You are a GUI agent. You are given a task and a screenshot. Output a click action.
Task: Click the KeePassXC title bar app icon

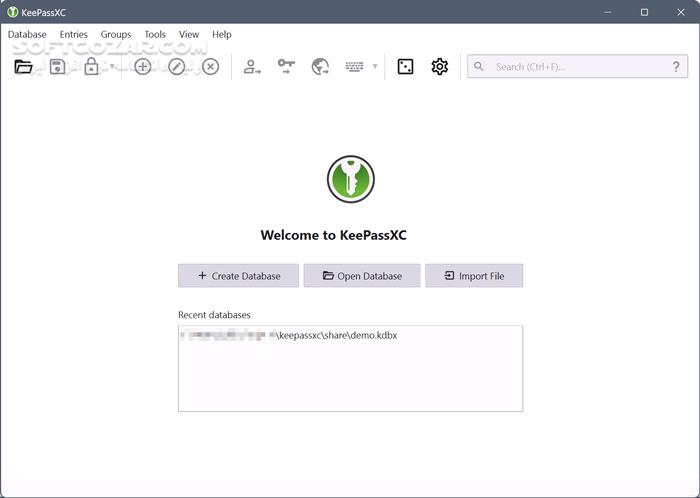[12, 12]
